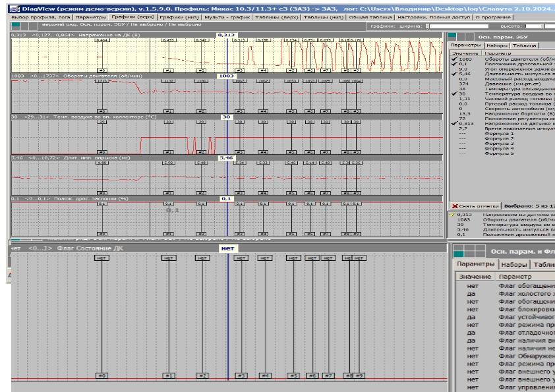Select the middle layout square beside 'Осн. парам. ЭБУ'
Image resolution: width=555 pixels, height=392 pixels.
tap(461, 37)
